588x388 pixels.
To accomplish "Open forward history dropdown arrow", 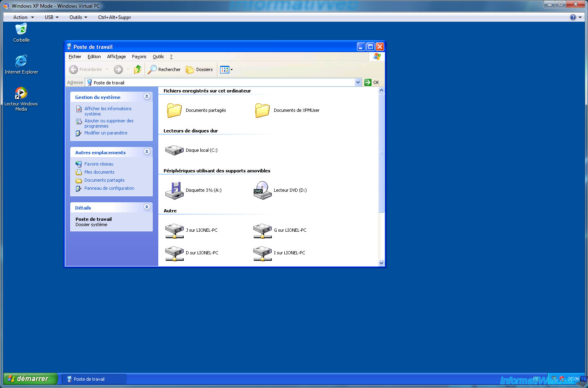I will click(128, 69).
